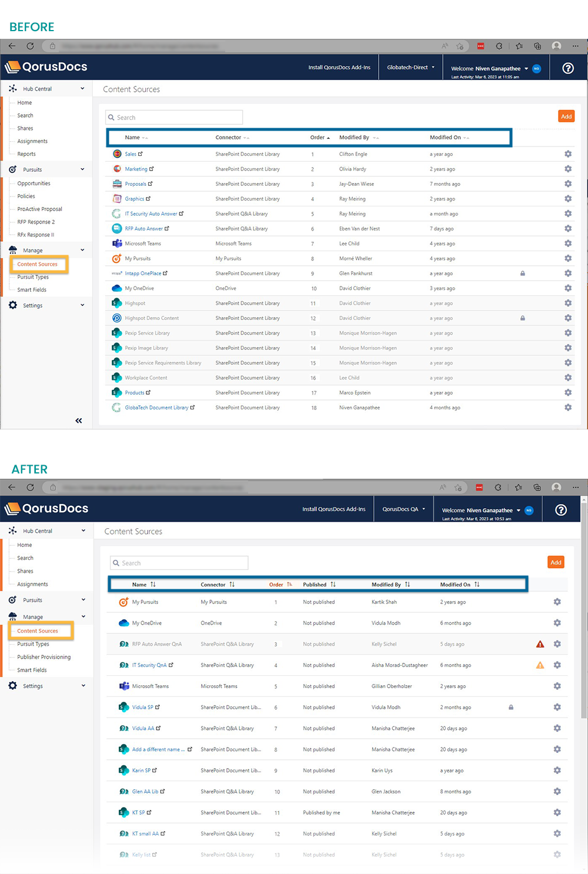
Task: Open the help icon in BEFORE screenshot header
Action: point(568,68)
